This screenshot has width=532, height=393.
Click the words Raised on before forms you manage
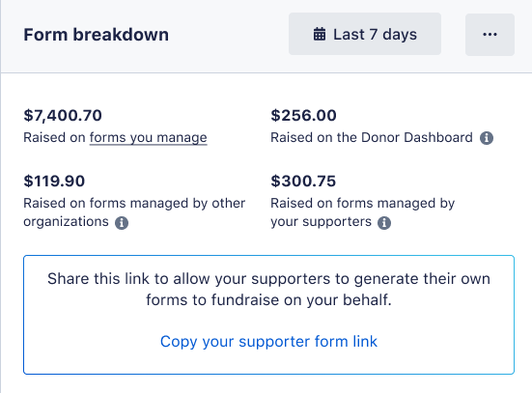(x=54, y=137)
